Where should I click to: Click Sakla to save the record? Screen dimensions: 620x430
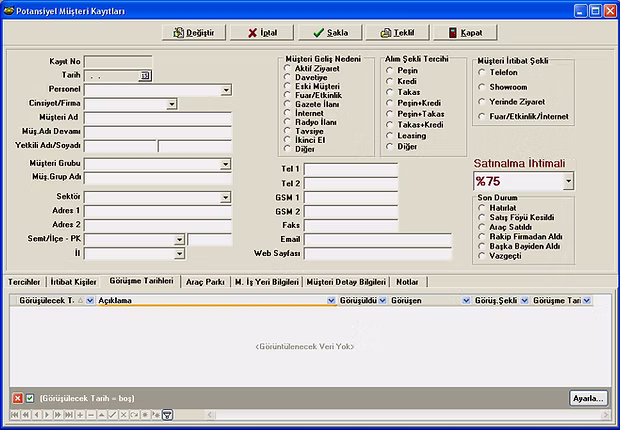pyautogui.click(x=329, y=33)
